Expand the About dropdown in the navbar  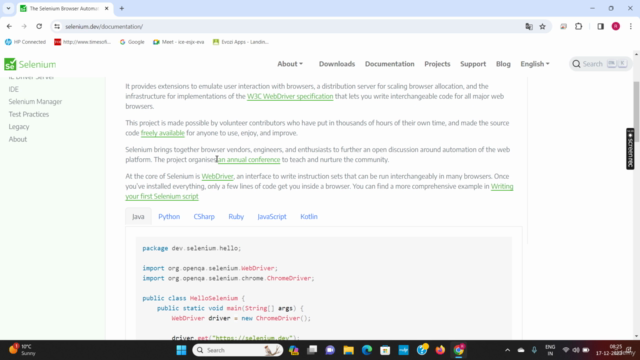pyautogui.click(x=290, y=64)
